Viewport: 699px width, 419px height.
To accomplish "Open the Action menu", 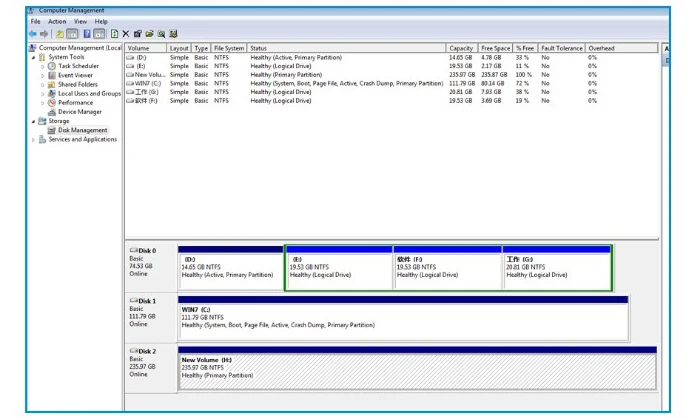I will (x=57, y=21).
